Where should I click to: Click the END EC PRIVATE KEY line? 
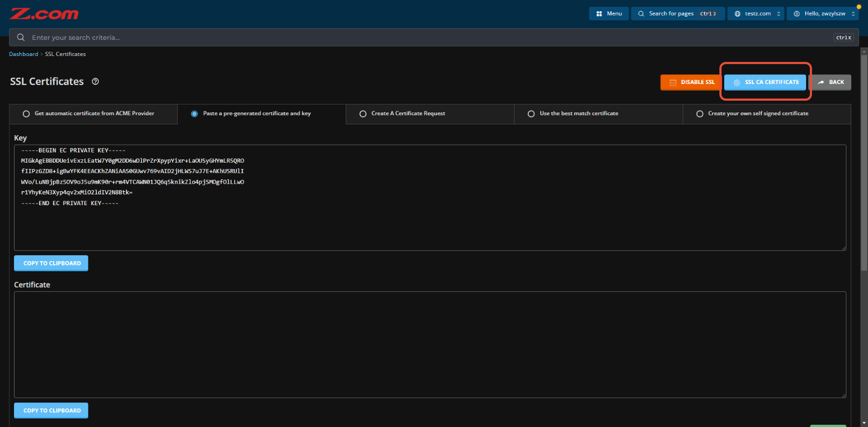70,204
